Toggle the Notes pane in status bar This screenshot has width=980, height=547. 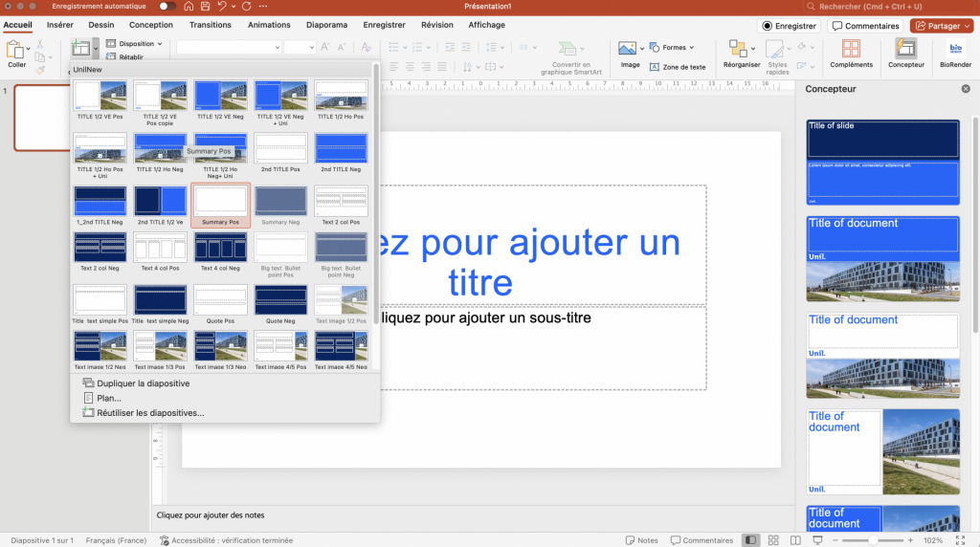point(641,540)
